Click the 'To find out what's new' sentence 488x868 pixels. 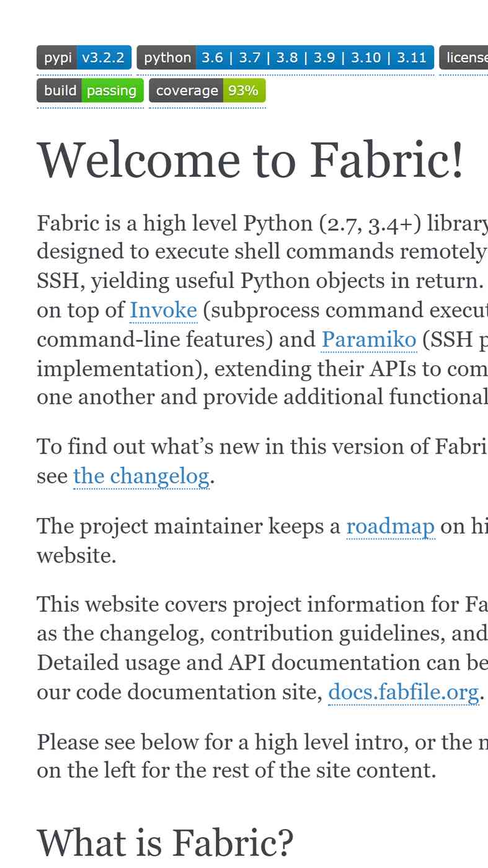pyautogui.click(x=262, y=461)
